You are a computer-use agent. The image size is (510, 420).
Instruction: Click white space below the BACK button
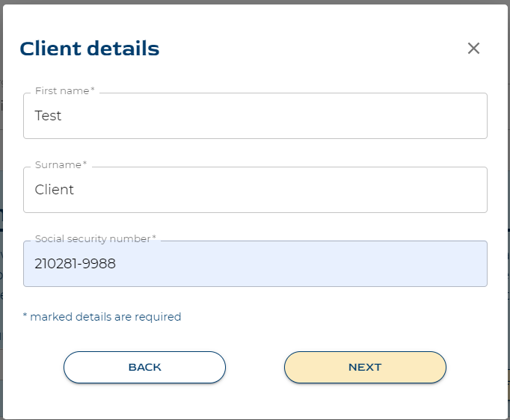(x=144, y=401)
